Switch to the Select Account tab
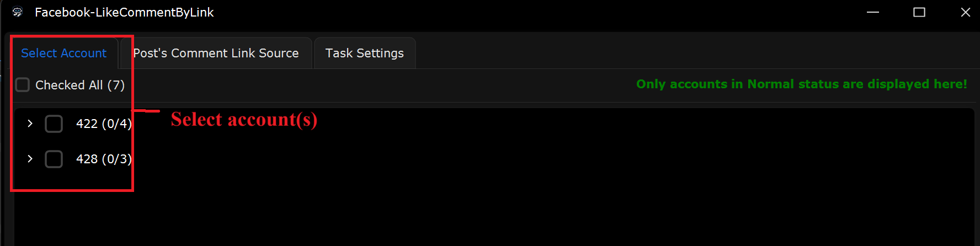Screen dimensions: 980x246 point(64,53)
